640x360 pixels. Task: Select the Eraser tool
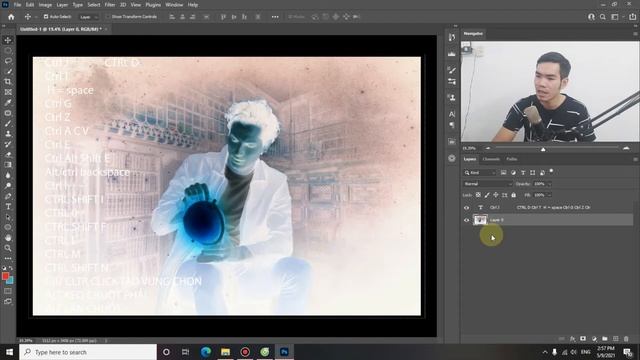[x=8, y=155]
